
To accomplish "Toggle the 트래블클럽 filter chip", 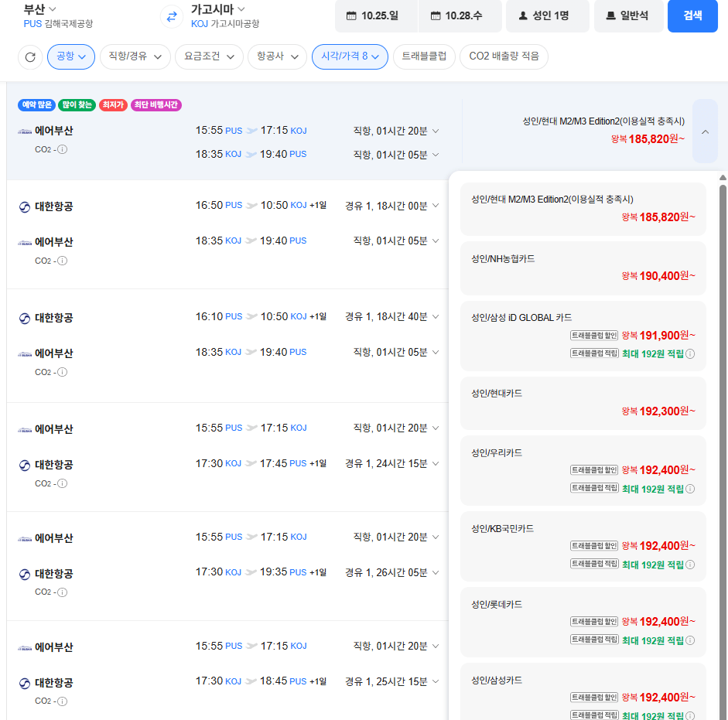I will click(424, 56).
